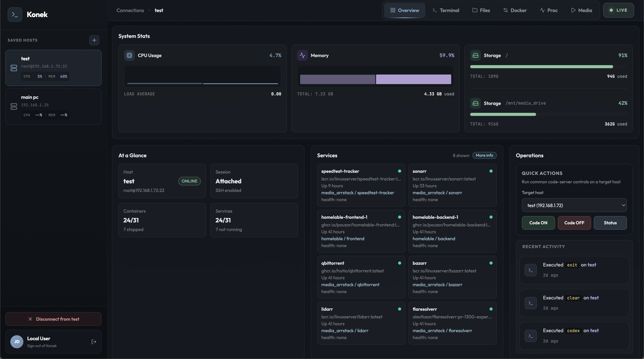Click the /mnt/media_drive storage drive icon

[475, 103]
